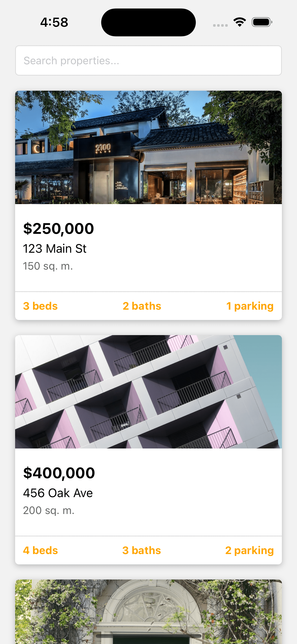
Task: Tap the 1 parking label
Action: click(x=250, y=306)
